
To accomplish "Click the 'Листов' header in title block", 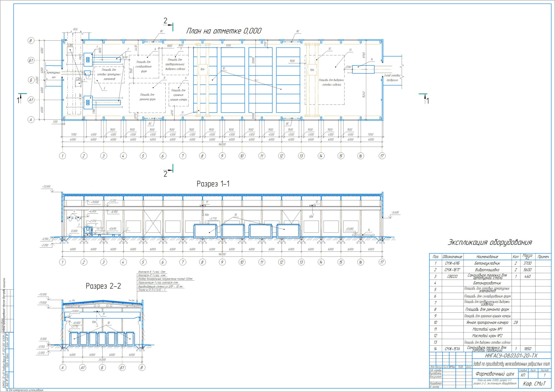I will [544, 370].
